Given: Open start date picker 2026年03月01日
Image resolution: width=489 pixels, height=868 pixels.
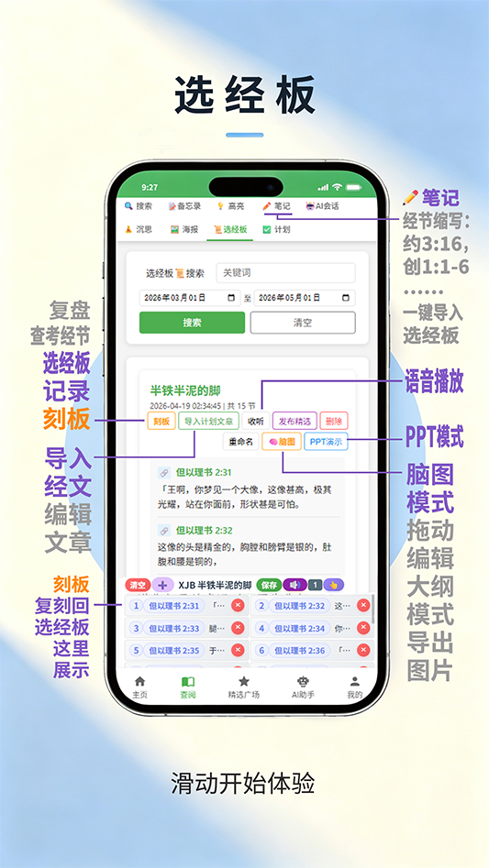Looking at the screenshot, I should [189, 298].
